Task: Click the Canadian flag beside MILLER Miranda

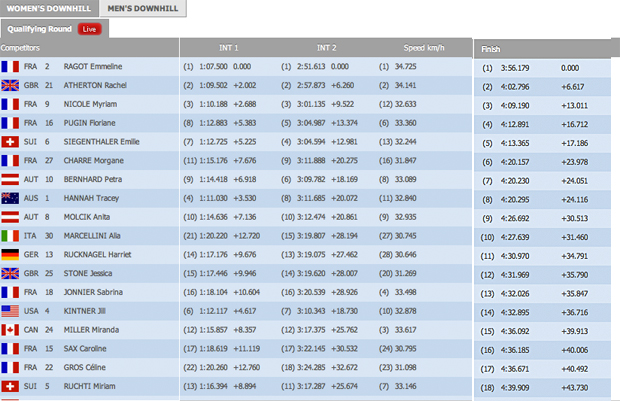Action: coord(10,329)
